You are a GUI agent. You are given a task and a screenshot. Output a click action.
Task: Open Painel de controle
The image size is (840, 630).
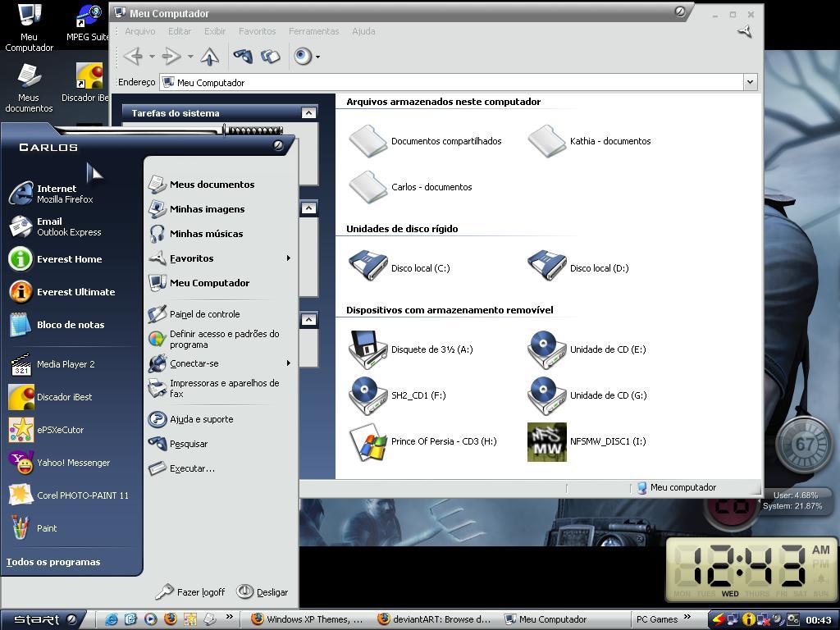pos(221,314)
